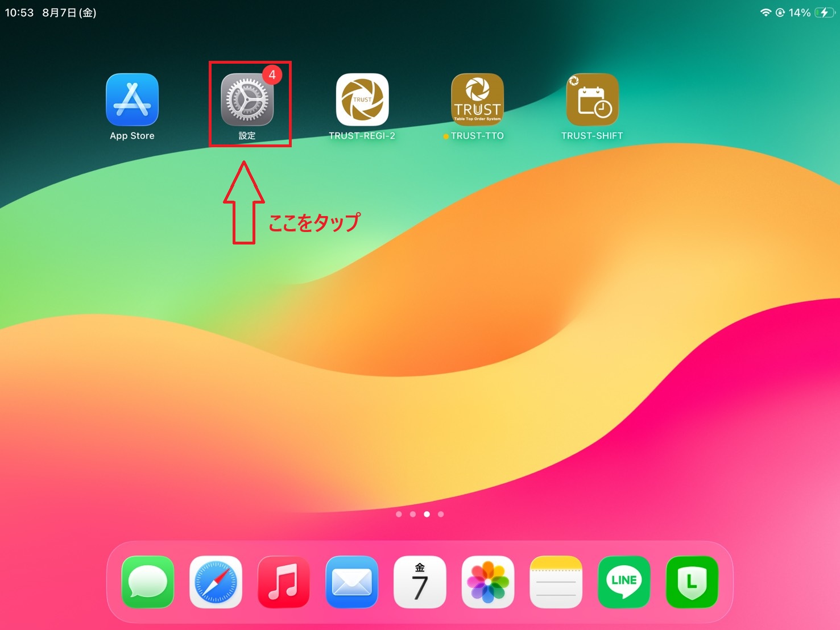This screenshot has height=630, width=840.
Task: Tap the Wi-Fi status icon
Action: (x=766, y=13)
